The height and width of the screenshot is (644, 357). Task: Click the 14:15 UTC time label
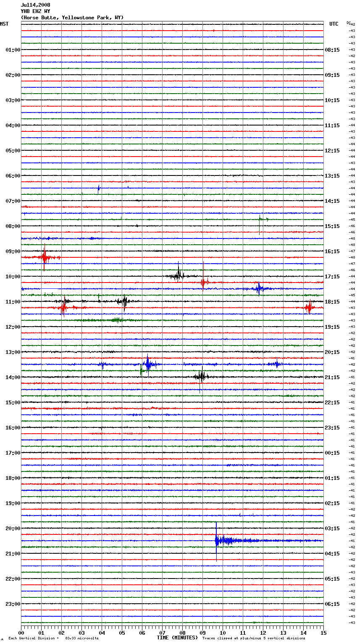332,201
